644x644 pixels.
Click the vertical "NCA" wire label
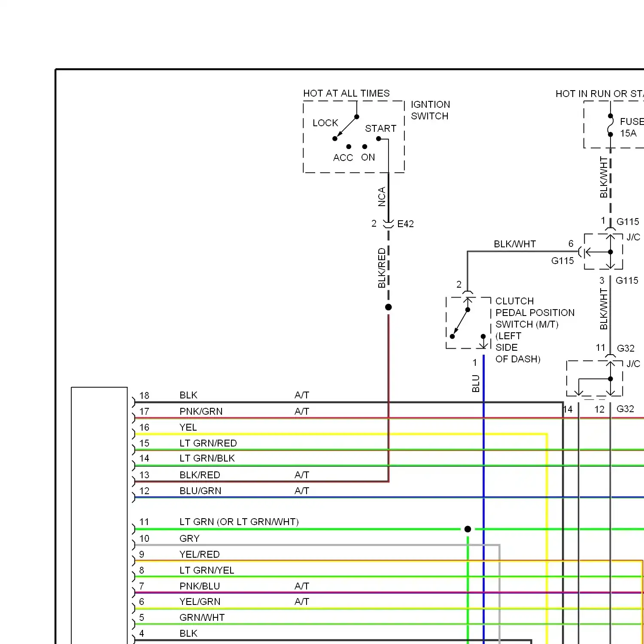382,197
